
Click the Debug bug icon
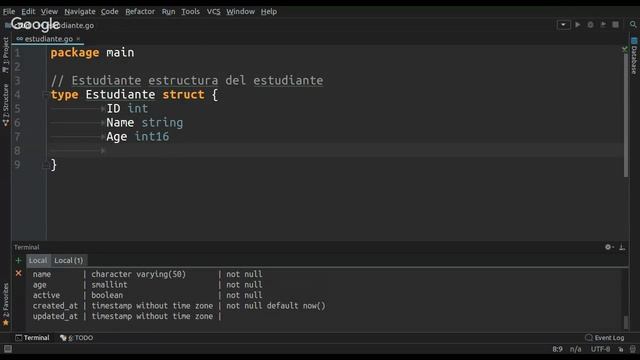tap(591, 25)
